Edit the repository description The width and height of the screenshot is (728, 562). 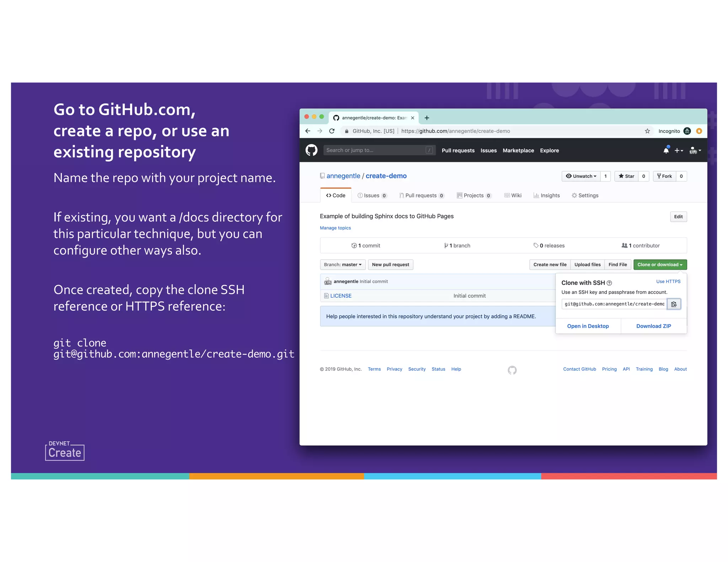[x=679, y=217]
